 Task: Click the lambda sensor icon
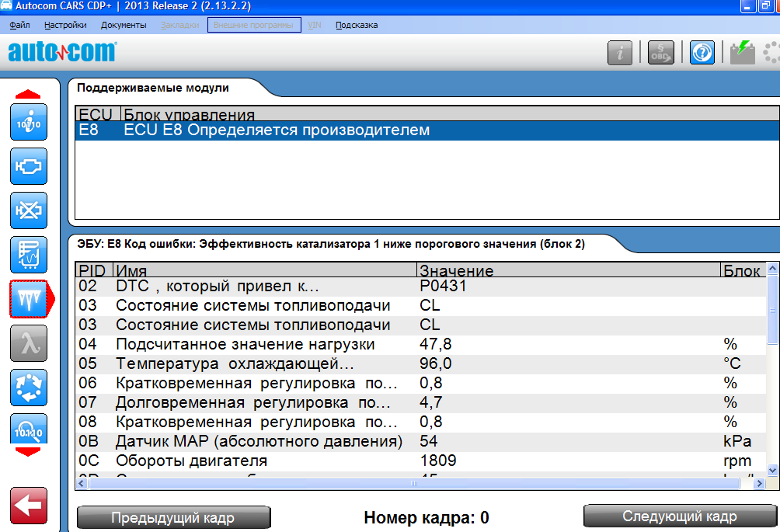(x=29, y=343)
